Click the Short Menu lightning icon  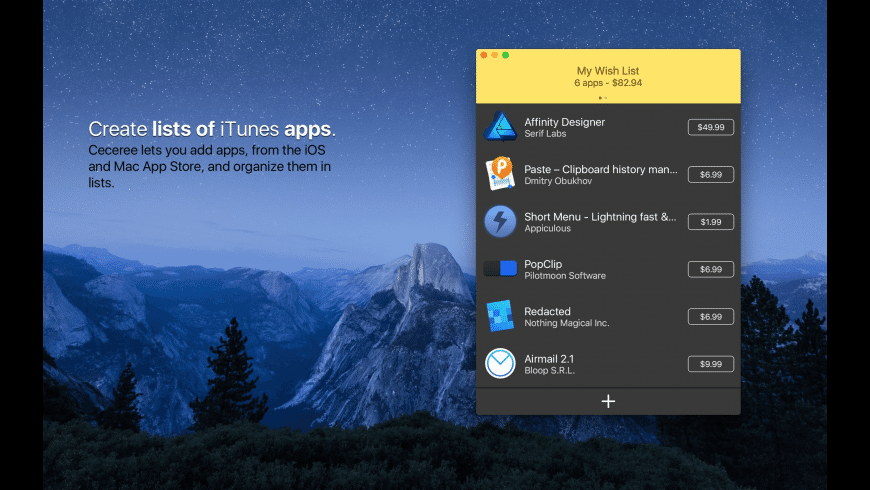coord(500,221)
